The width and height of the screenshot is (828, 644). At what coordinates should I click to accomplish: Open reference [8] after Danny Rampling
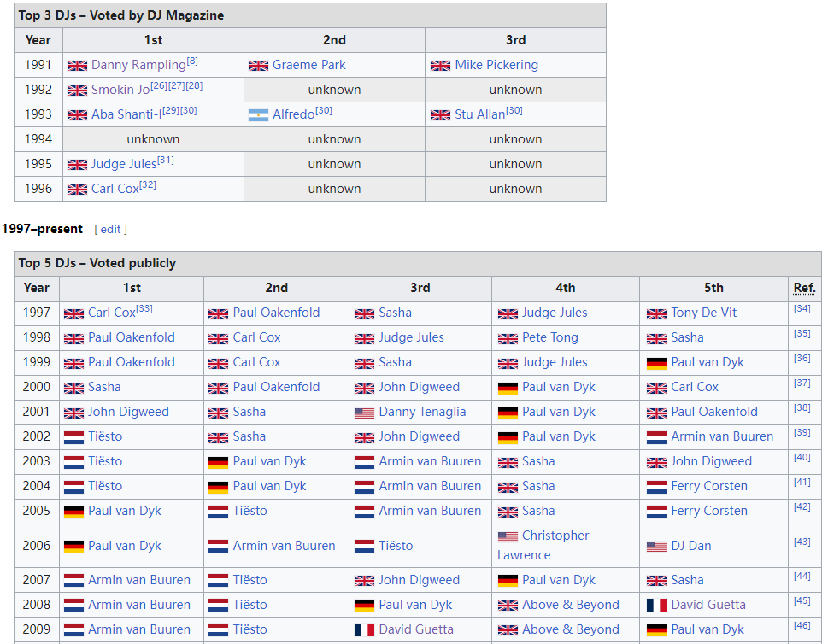click(x=192, y=61)
